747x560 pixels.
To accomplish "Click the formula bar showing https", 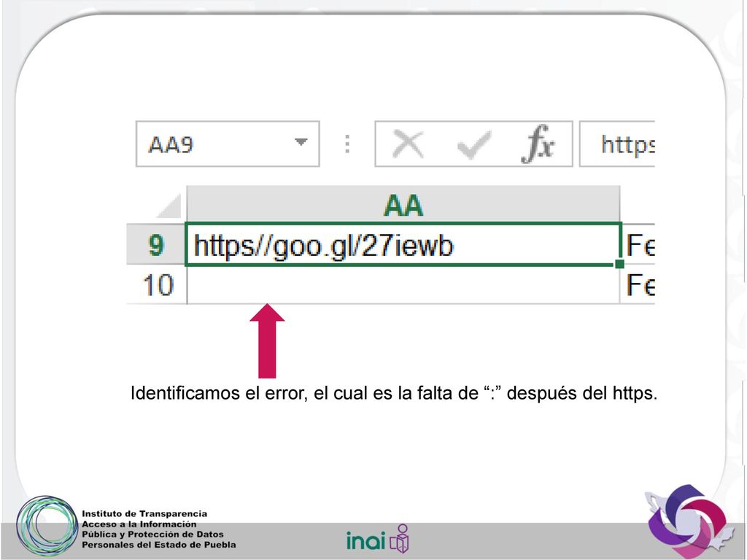I will coord(617,144).
